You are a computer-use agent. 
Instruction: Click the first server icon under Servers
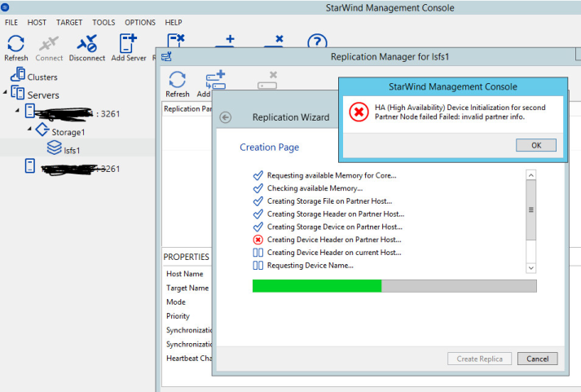point(30,111)
